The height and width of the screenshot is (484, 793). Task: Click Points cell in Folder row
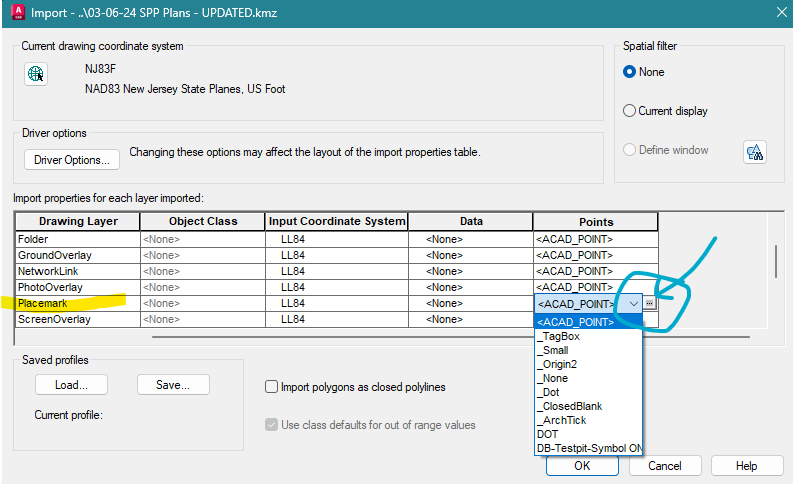[x=596, y=239]
